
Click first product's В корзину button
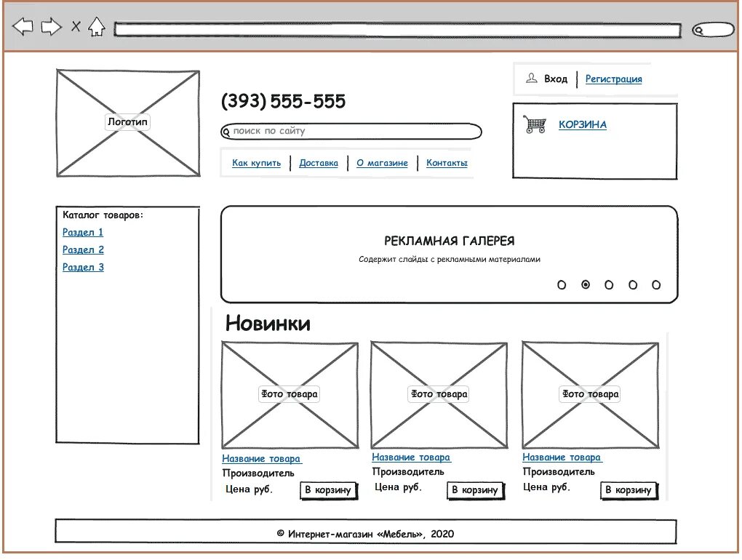[x=328, y=490]
